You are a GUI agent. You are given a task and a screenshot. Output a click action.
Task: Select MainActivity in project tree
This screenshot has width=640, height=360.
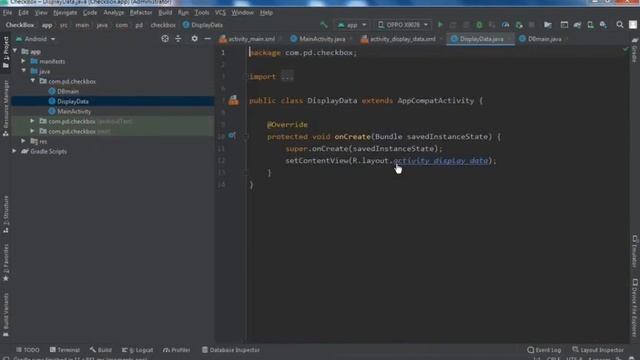point(74,111)
